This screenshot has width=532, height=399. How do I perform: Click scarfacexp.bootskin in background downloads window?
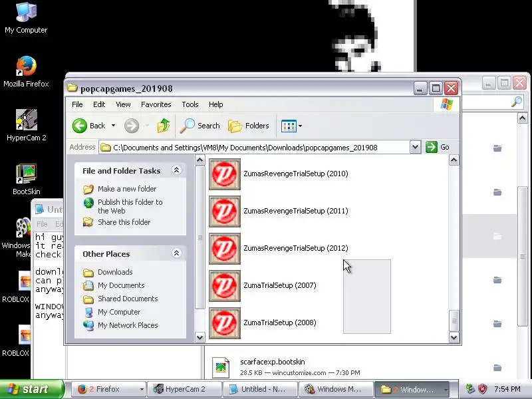tap(273, 362)
